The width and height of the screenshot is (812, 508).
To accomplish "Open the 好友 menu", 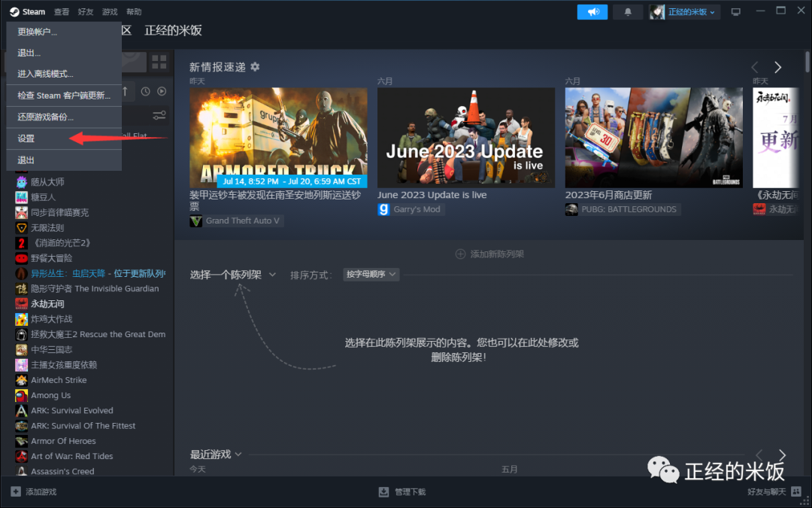I will [86, 11].
